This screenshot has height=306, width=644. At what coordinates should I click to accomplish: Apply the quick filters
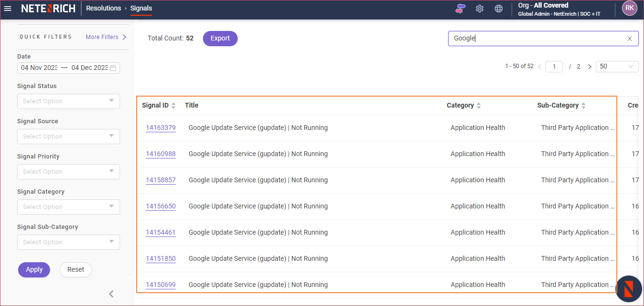(x=34, y=270)
